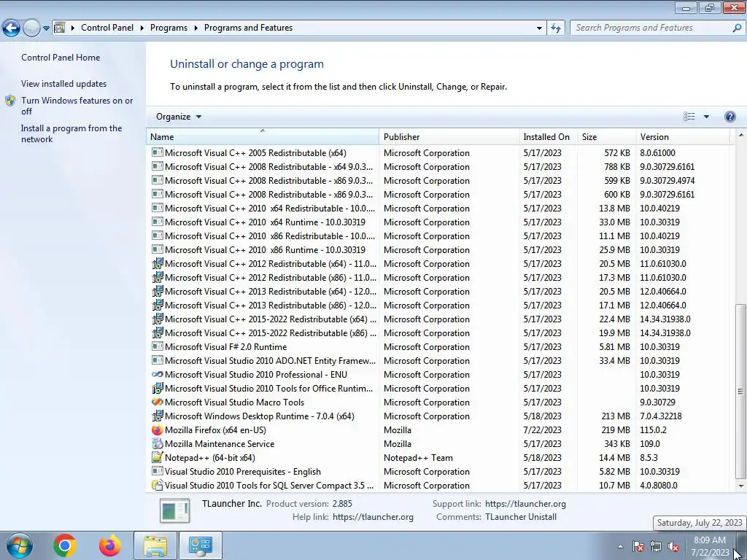This screenshot has height=560, width=747.
Task: Click the Forward navigation arrow button
Action: [31, 28]
